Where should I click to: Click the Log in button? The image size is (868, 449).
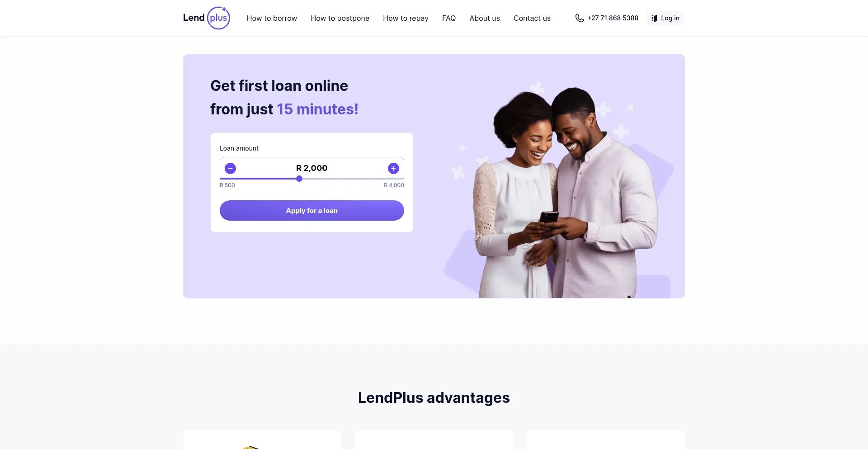(665, 18)
